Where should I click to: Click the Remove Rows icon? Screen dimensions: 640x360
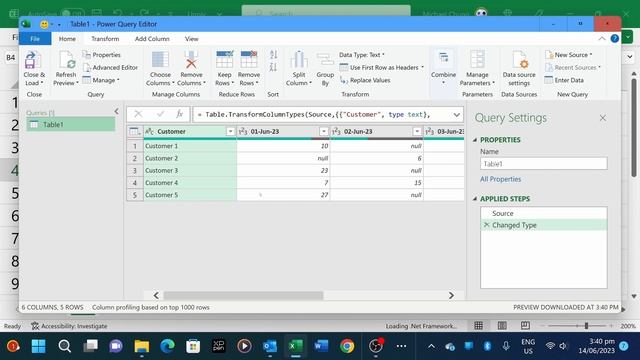249,60
